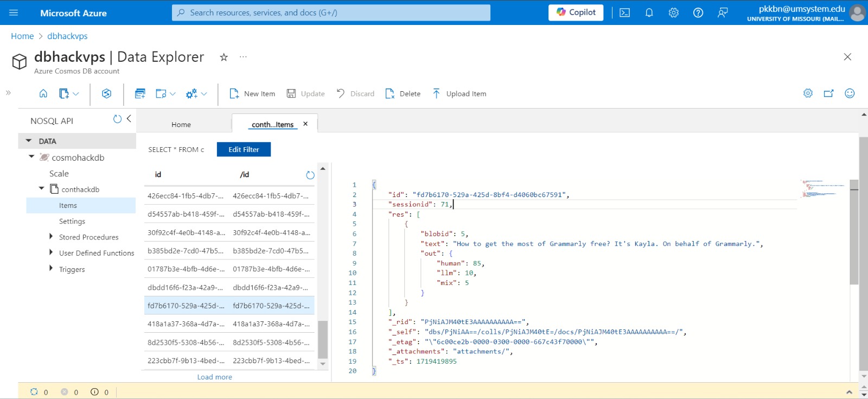Click the New SQL Query icon

[x=140, y=93]
